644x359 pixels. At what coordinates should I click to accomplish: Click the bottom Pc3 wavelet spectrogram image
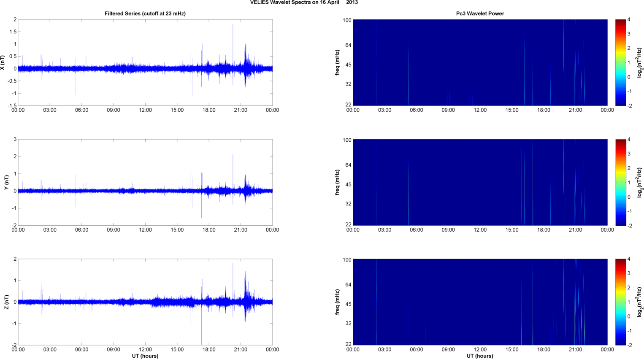click(x=480, y=302)
